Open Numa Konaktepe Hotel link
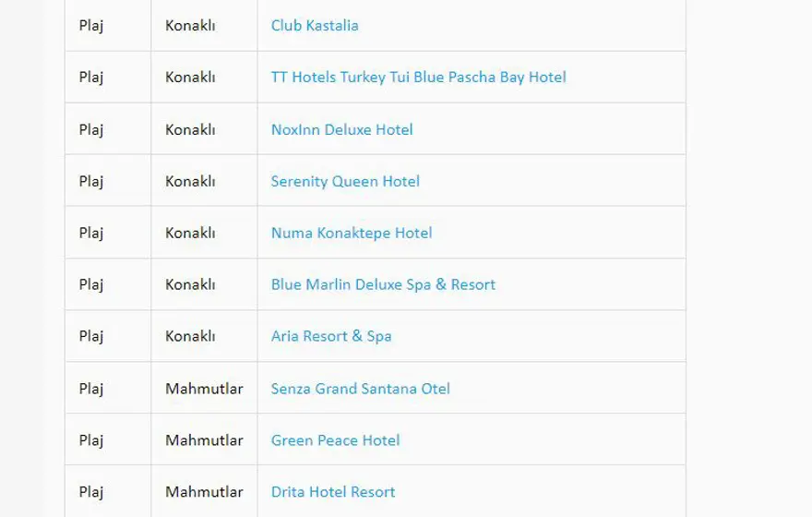The image size is (812, 517). click(x=352, y=233)
